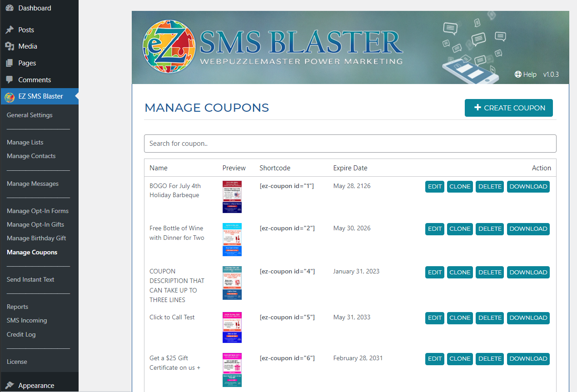Download the BOGO July 4th coupon
Image resolution: width=577 pixels, height=392 pixels.
coord(528,187)
